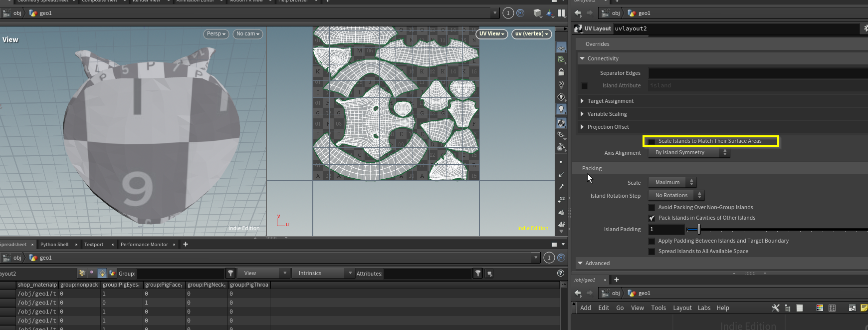Click the wrench tools icon in network editor
The image size is (868, 330).
click(775, 308)
